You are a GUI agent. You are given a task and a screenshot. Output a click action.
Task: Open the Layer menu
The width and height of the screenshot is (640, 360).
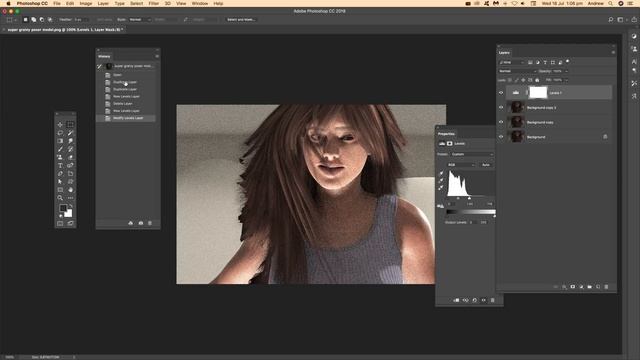coord(103,3)
